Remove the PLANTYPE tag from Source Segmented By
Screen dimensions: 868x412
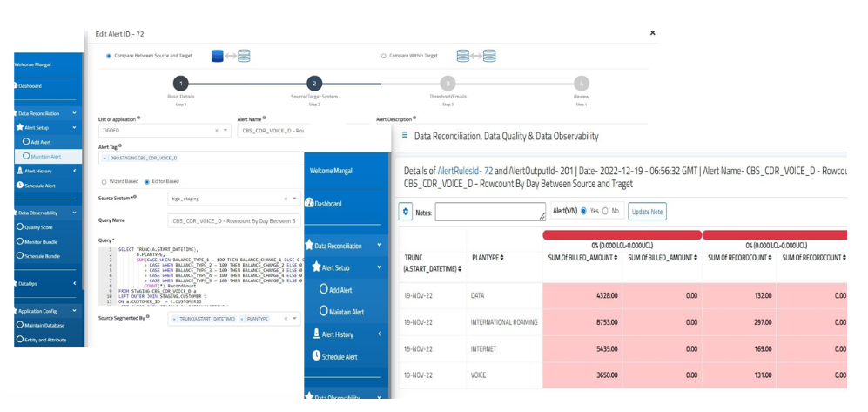[242, 319]
